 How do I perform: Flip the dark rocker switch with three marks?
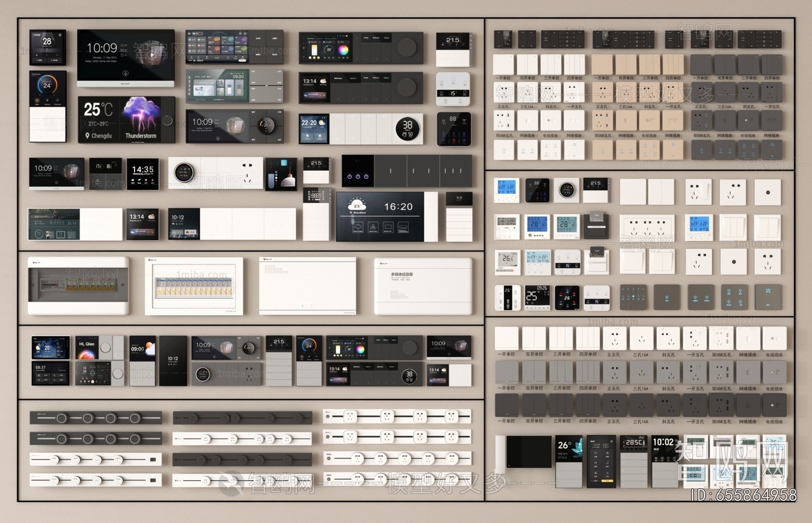(x=456, y=171)
